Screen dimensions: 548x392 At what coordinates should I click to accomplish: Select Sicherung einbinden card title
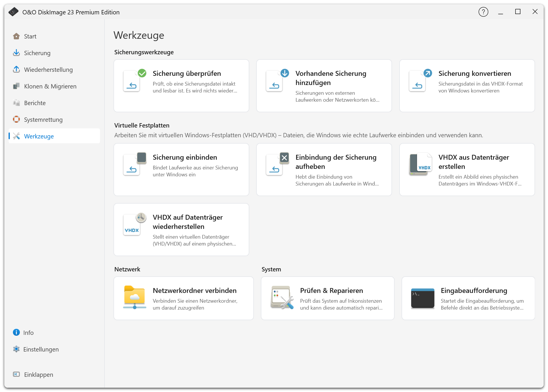coord(185,157)
